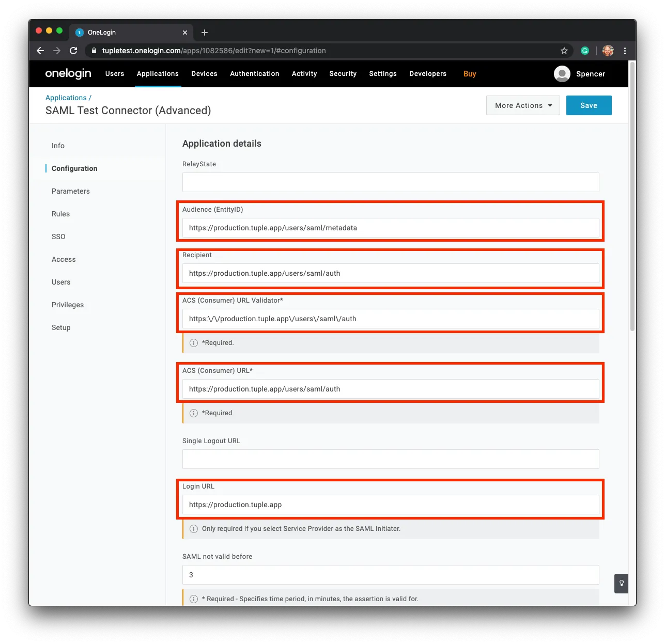Bookmark the page using the star icon
Image resolution: width=665 pixels, height=644 pixels.
point(564,51)
